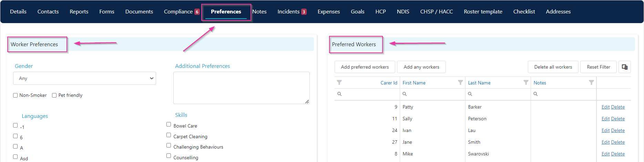644x162 pixels.
Task: Edit the Patty Barker row
Action: pyautogui.click(x=605, y=107)
